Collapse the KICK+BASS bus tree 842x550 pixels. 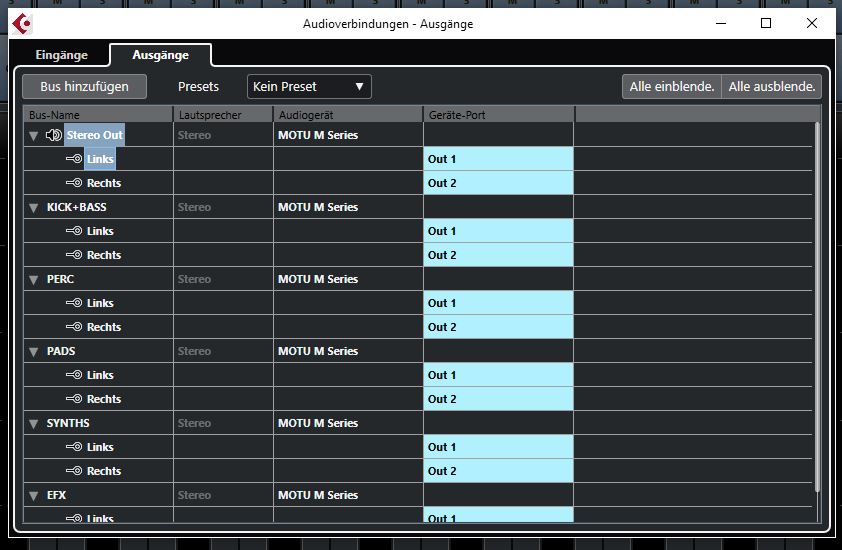(33, 208)
